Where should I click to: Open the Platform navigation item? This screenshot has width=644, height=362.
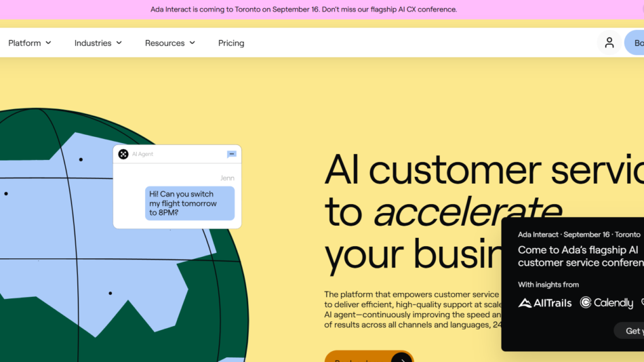click(x=24, y=43)
